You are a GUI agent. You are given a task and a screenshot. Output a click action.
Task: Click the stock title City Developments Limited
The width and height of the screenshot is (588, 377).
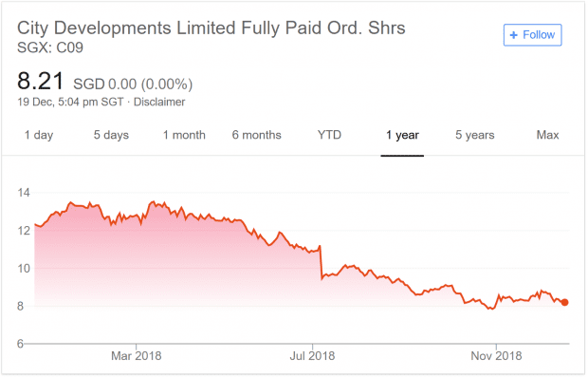tap(211, 28)
